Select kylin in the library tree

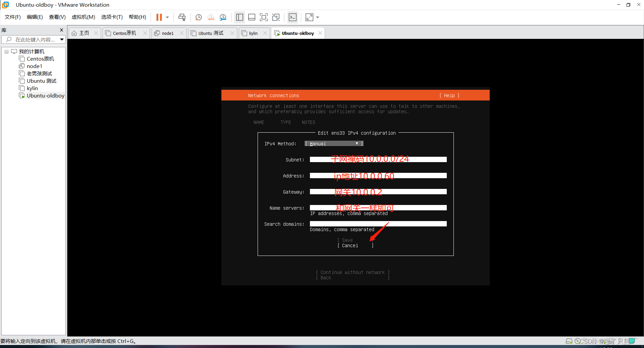pyautogui.click(x=32, y=88)
